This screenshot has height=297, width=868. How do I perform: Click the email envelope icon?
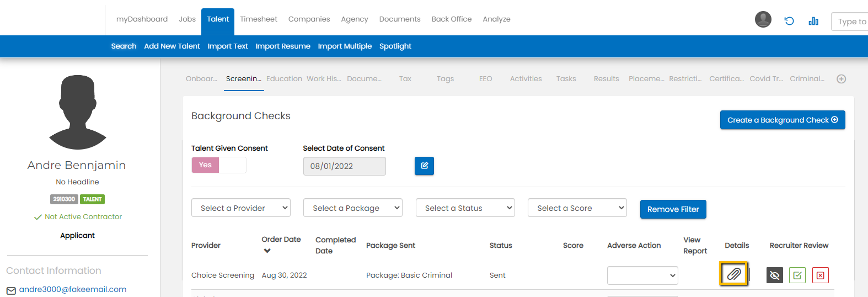pos(11,290)
